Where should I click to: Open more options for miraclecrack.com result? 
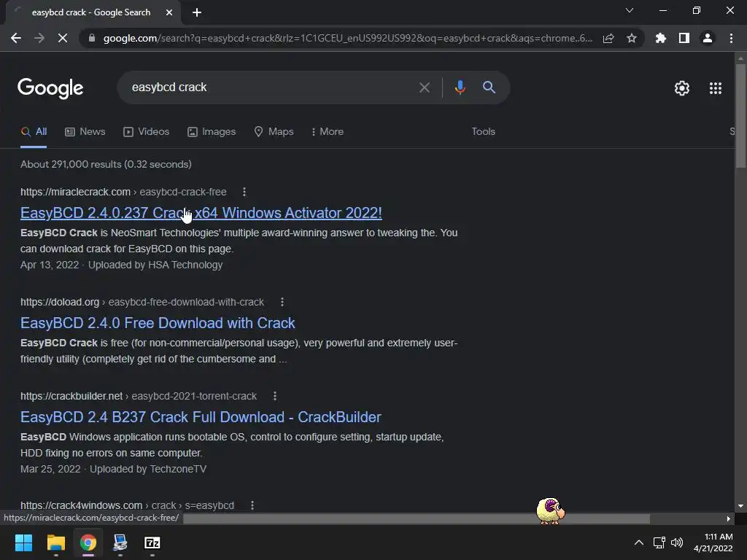[244, 192]
